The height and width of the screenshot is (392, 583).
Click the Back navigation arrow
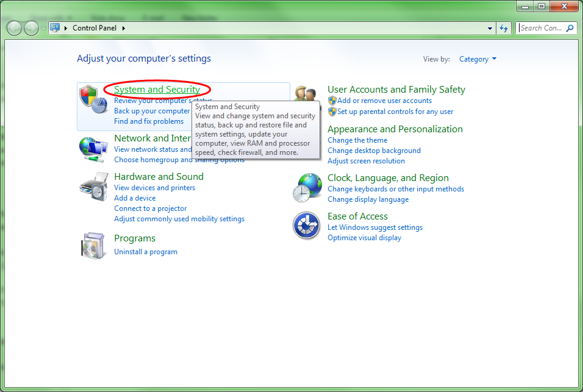pyautogui.click(x=14, y=28)
